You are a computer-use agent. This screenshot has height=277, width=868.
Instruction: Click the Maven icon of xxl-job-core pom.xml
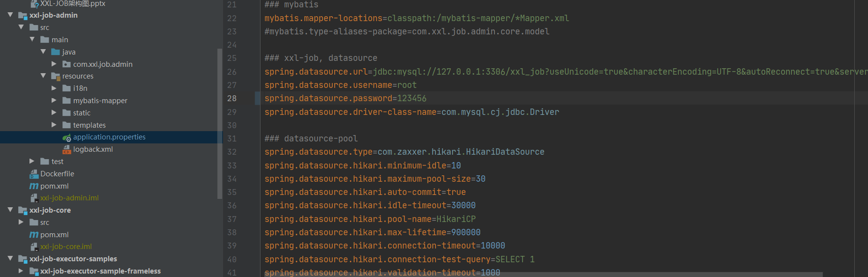pyautogui.click(x=34, y=235)
